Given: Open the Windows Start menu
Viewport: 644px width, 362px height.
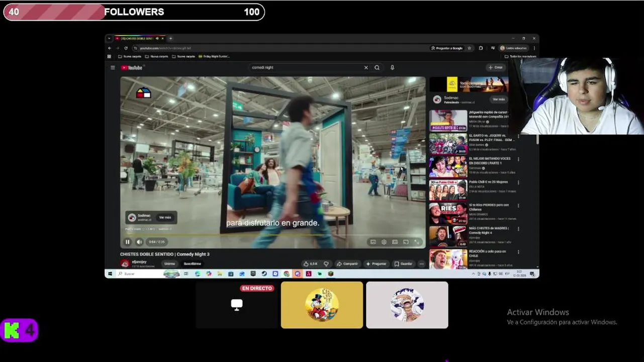Looking at the screenshot, I should (110, 274).
